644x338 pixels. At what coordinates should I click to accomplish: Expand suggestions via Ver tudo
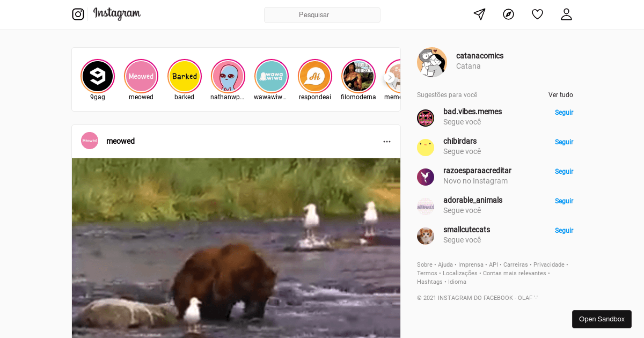pyautogui.click(x=560, y=94)
